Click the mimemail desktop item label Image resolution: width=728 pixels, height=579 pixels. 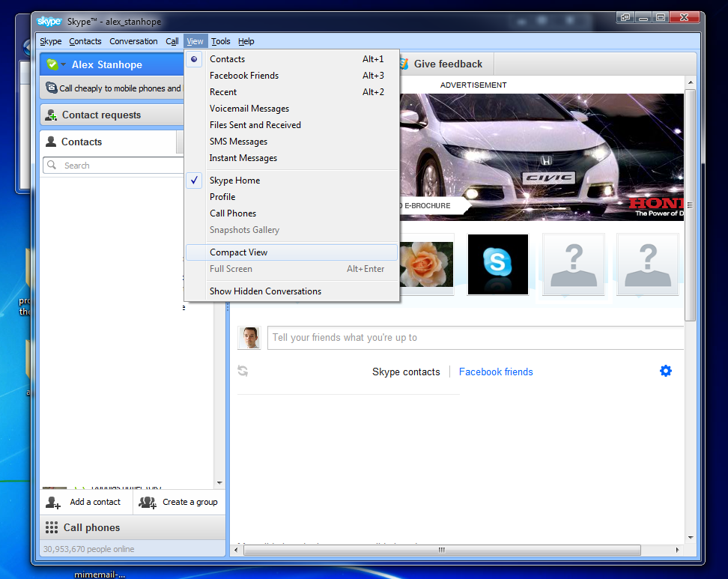click(x=100, y=575)
